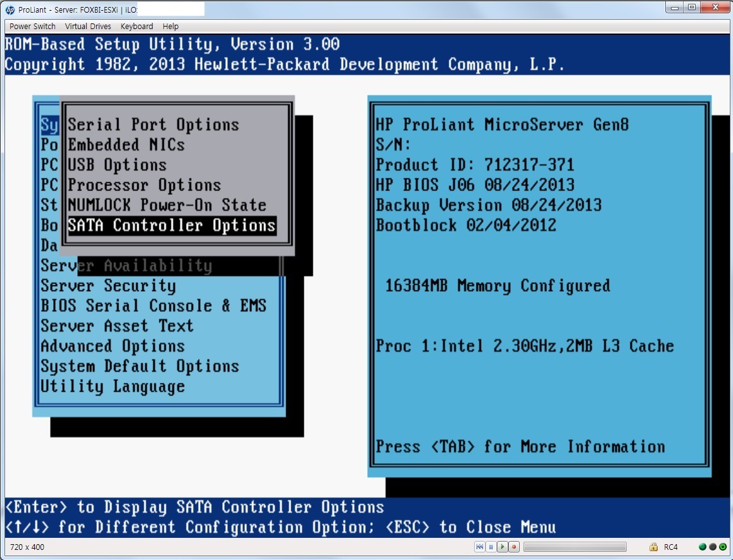The image size is (733, 560).
Task: Select SATA Controller Options entry
Action: click(172, 225)
